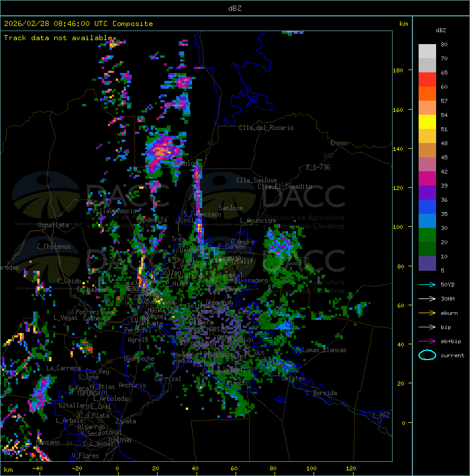The width and height of the screenshot is (470, 476).
Task: Choose the green 30–20 dBZ swatch
Action: click(x=427, y=235)
